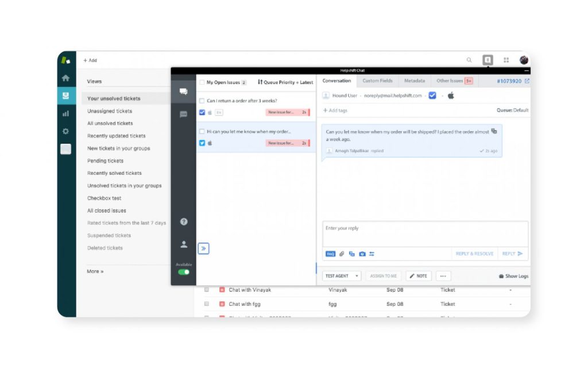Image resolution: width=588 pixels, height=368 pixels.
Task: Select Checkbox test view
Action: (105, 198)
